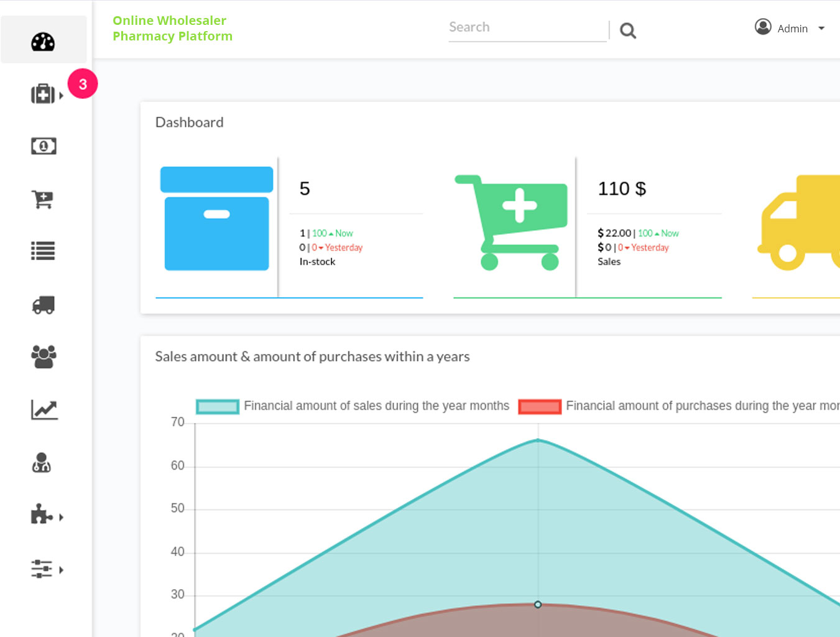Toggle the purchases legend red swatch
The width and height of the screenshot is (840, 637).
(540, 407)
